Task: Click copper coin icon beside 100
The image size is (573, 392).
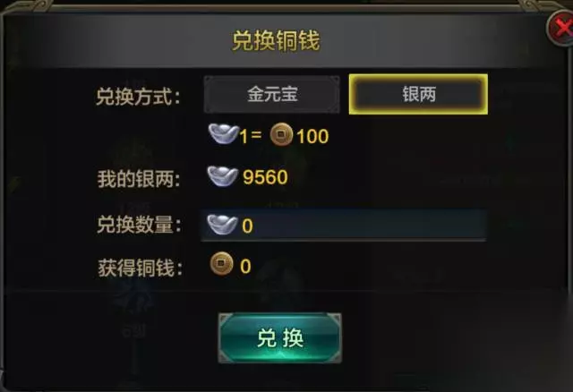Action: coord(281,134)
